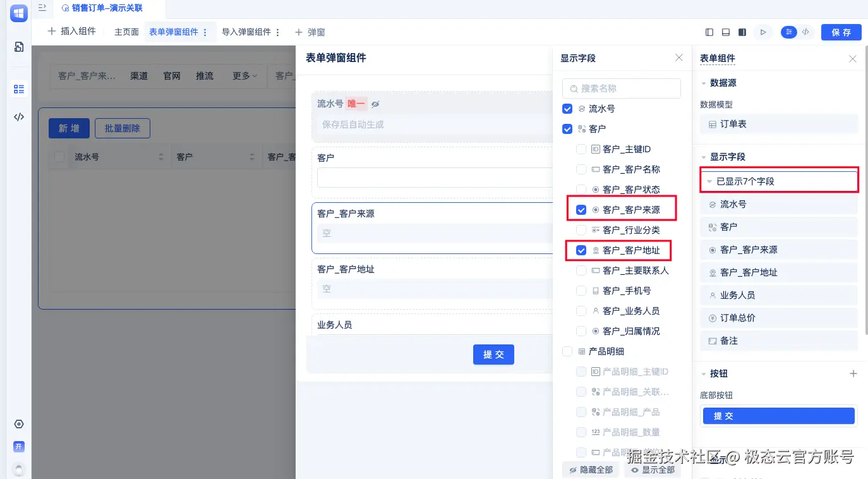Collapse the 按钮 section
This screenshot has height=479, width=868.
tap(704, 373)
